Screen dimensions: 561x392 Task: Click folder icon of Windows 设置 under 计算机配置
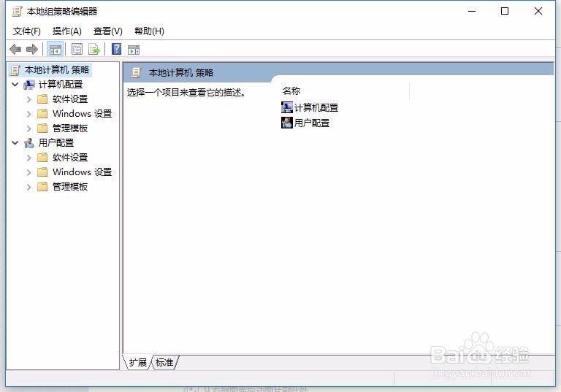(x=42, y=114)
